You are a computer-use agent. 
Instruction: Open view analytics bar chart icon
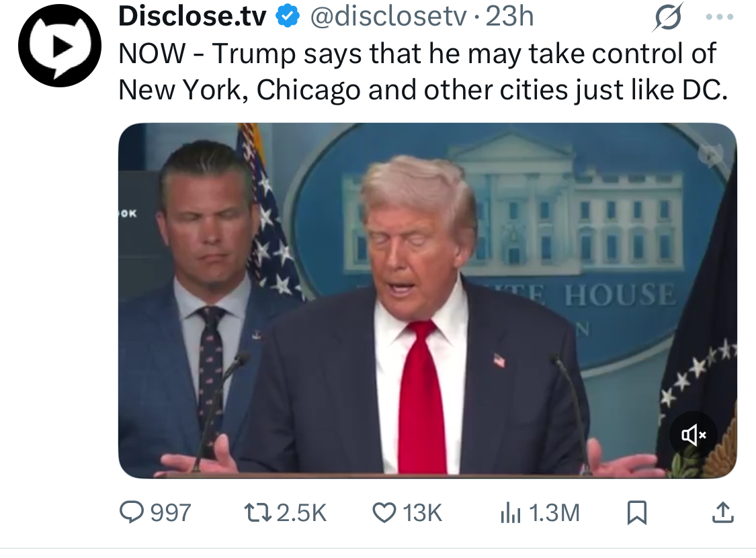(x=510, y=513)
